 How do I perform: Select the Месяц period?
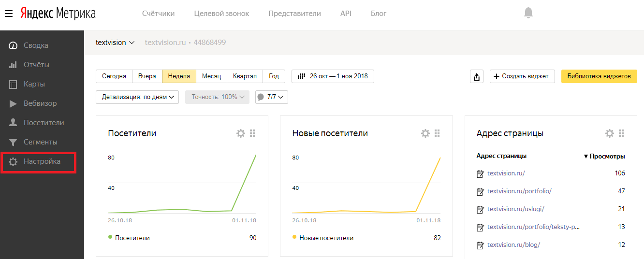pyautogui.click(x=211, y=76)
